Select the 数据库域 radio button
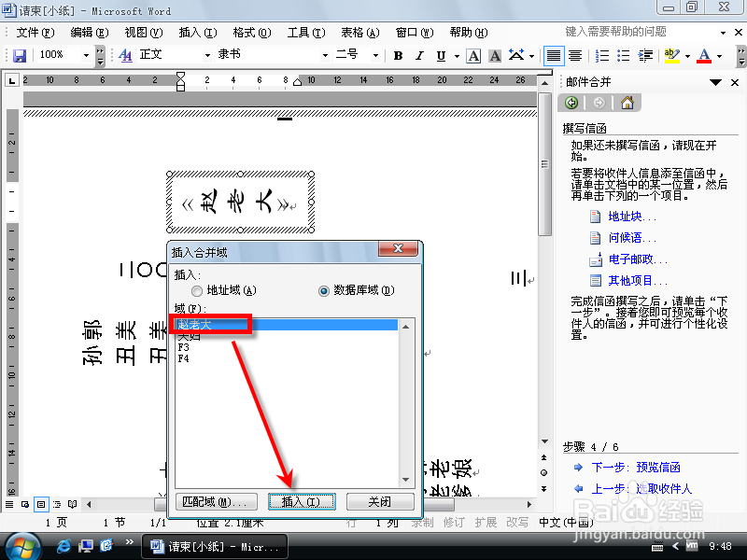Screen dimensions: 747x560 click(323, 290)
